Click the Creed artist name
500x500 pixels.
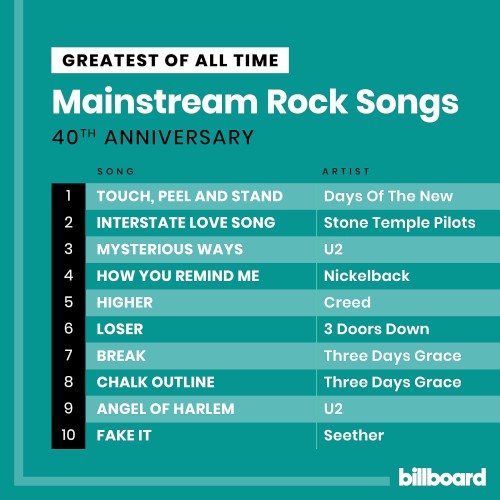coord(347,303)
